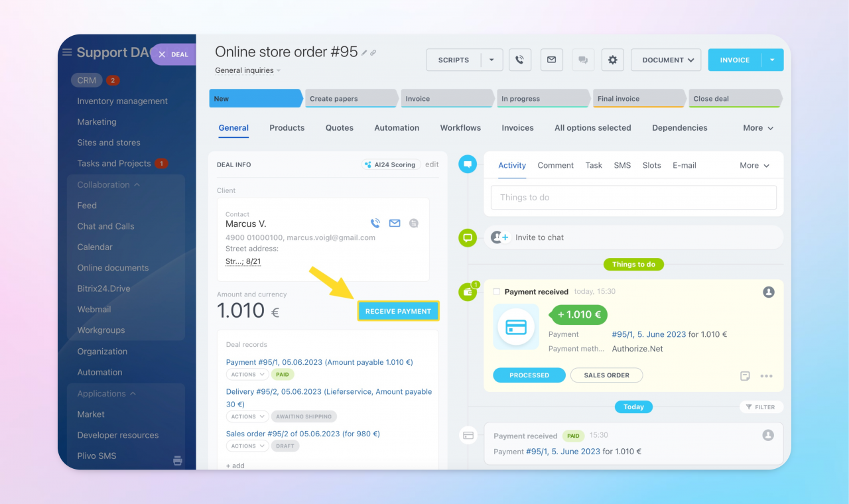Open Payment #95/1 deal record link

point(320,362)
